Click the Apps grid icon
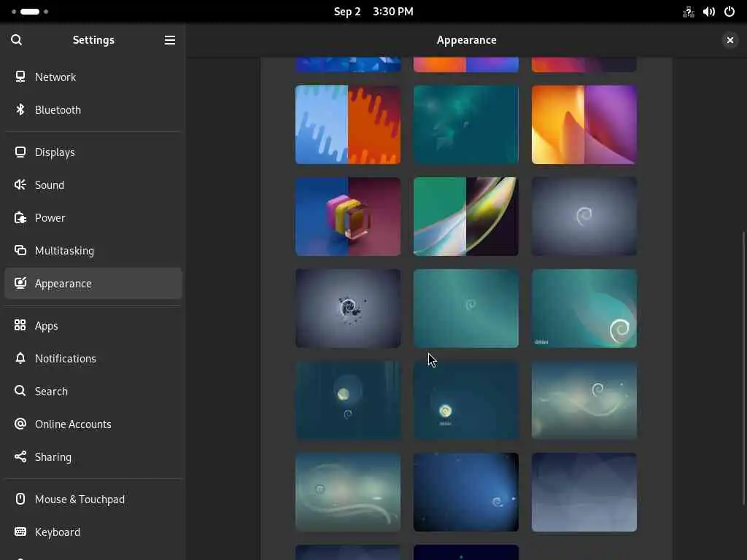The image size is (747, 560). (x=20, y=325)
